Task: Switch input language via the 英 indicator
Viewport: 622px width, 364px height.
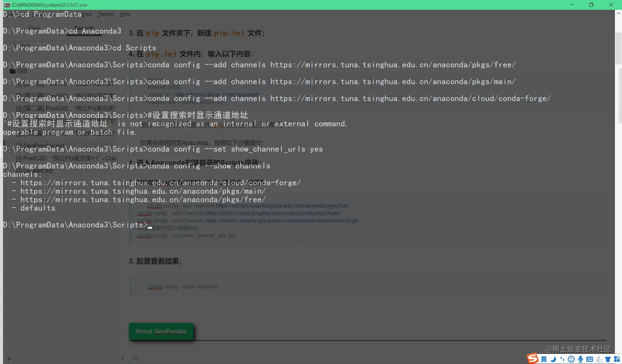Action: click(544, 359)
